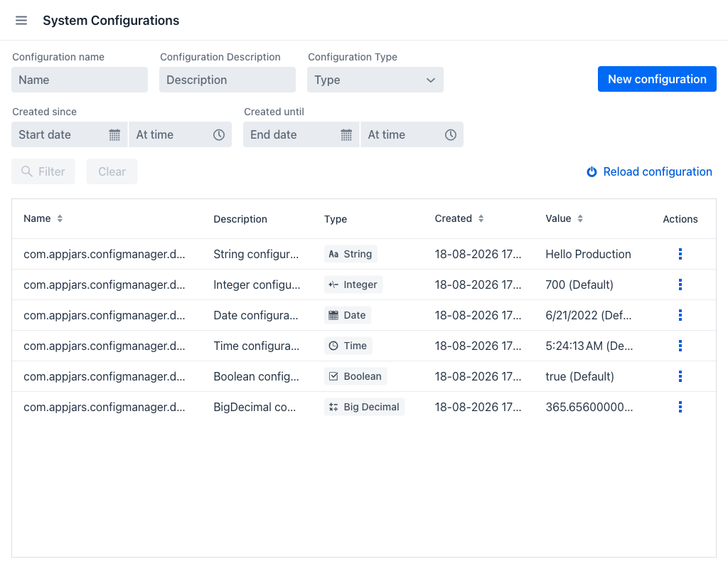Screen dimensions: 728x569
Task: Click the System Configurations page title
Action: click(x=111, y=21)
